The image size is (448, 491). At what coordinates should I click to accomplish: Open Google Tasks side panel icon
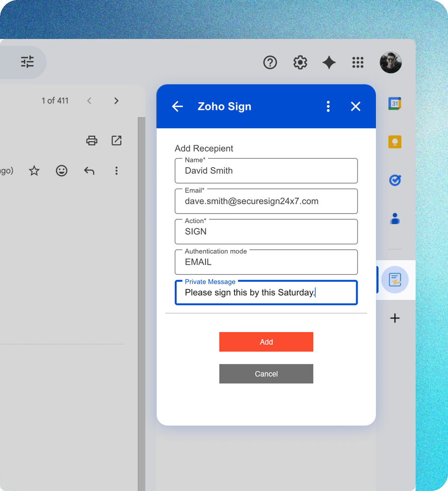(x=395, y=180)
